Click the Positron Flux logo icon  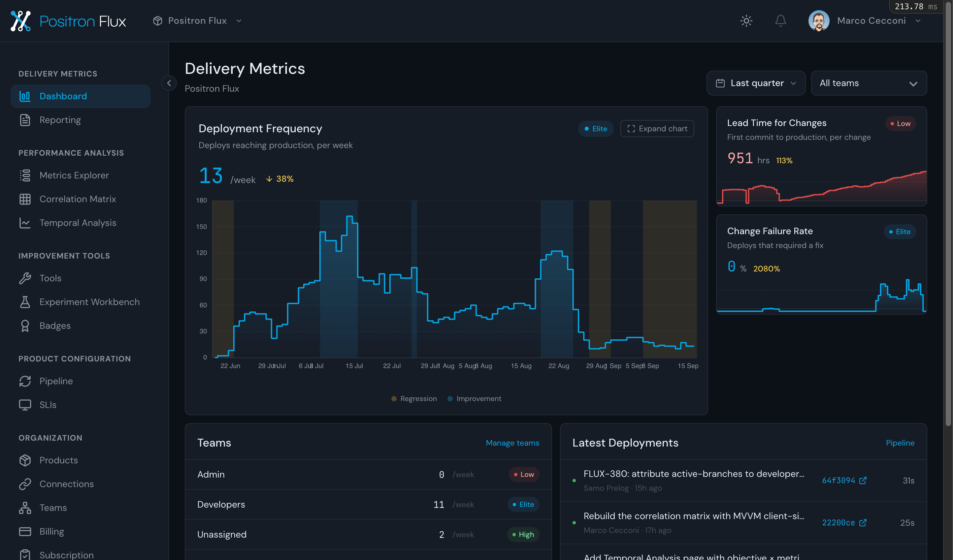coord(20,21)
